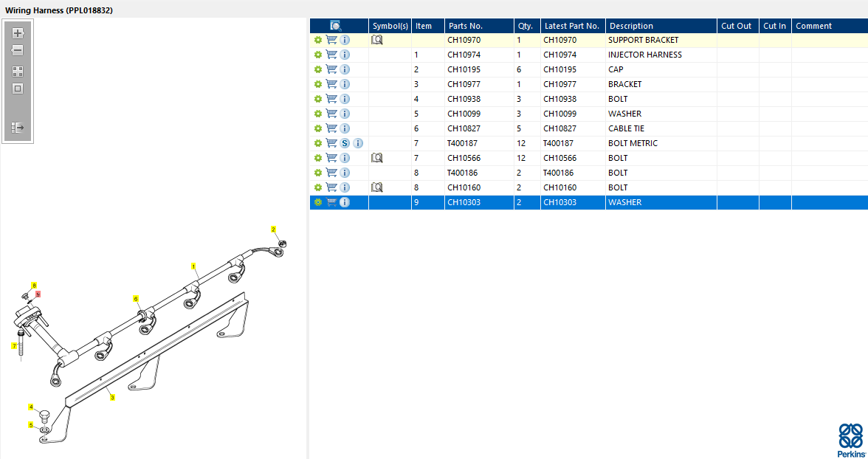The image size is (868, 459).
Task: Show info for T400187 bolt metric
Action: (x=358, y=143)
